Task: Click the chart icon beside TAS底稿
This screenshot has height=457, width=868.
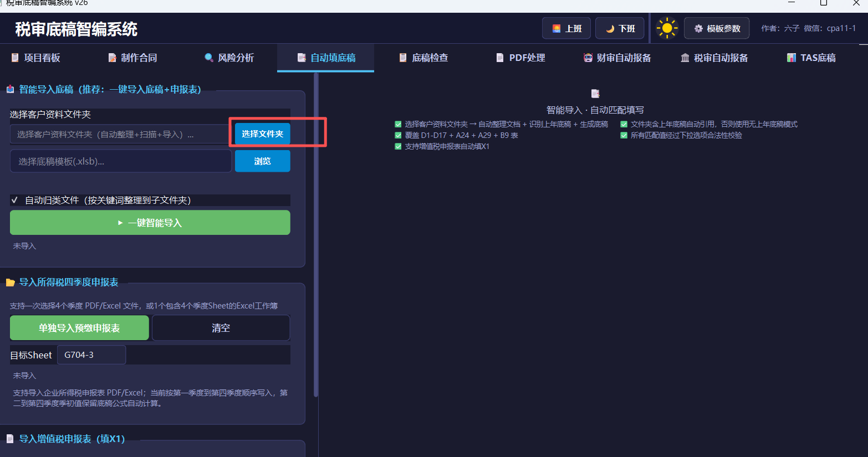Action: pyautogui.click(x=792, y=58)
